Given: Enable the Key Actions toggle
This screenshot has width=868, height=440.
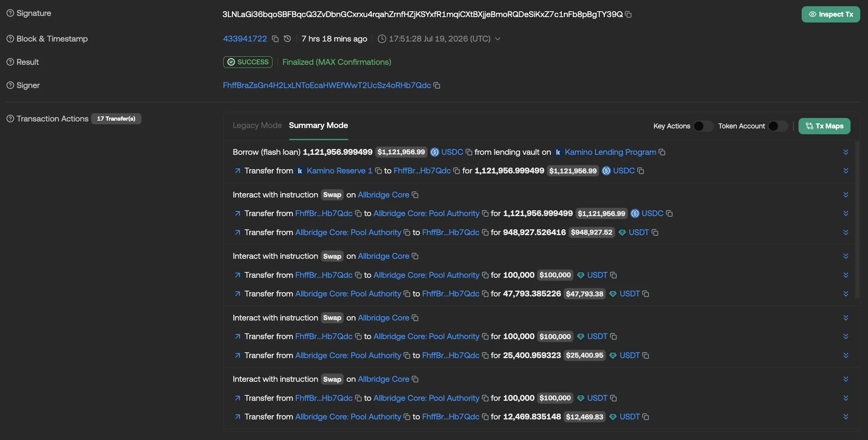Looking at the screenshot, I should point(703,126).
